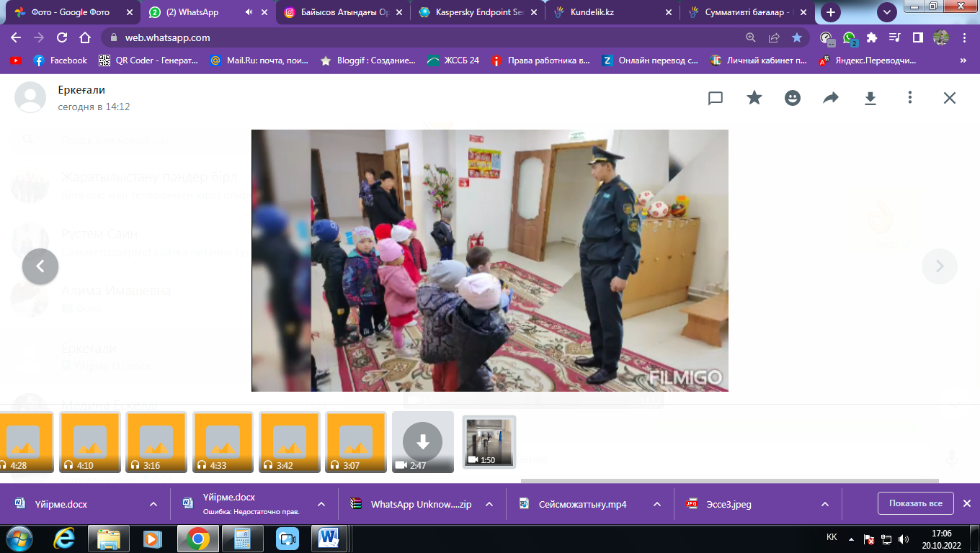The height and width of the screenshot is (553, 980).
Task: Go to previous media item
Action: tap(40, 266)
